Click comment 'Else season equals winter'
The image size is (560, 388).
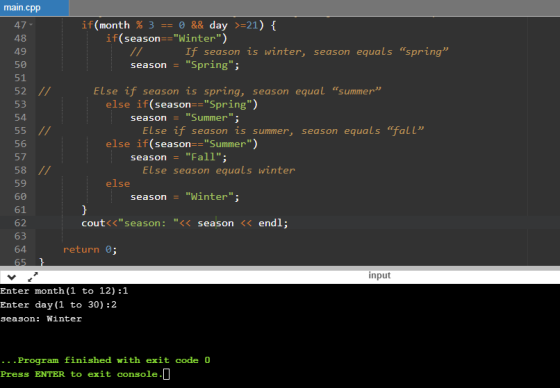[219, 170]
